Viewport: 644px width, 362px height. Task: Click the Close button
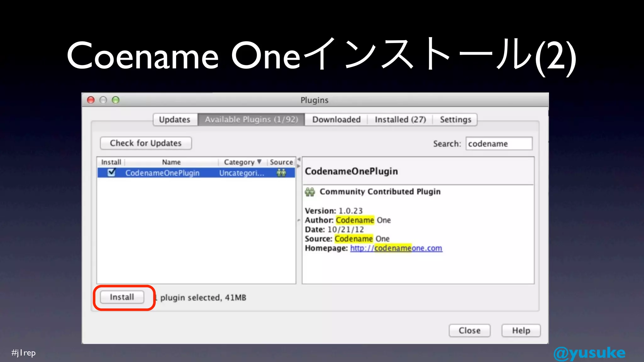point(469,331)
